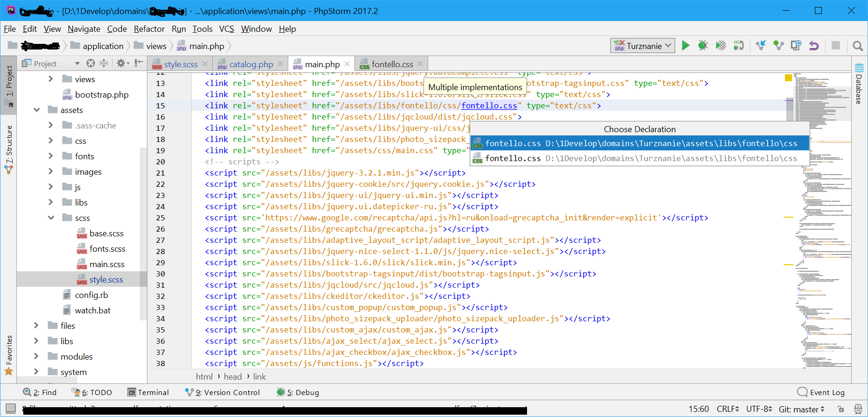Open Version Control tool window
The width and height of the screenshot is (868, 417).
pos(222,392)
